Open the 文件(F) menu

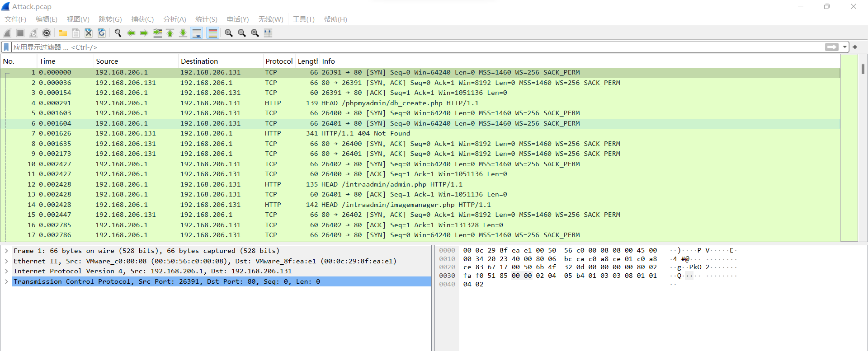point(15,19)
